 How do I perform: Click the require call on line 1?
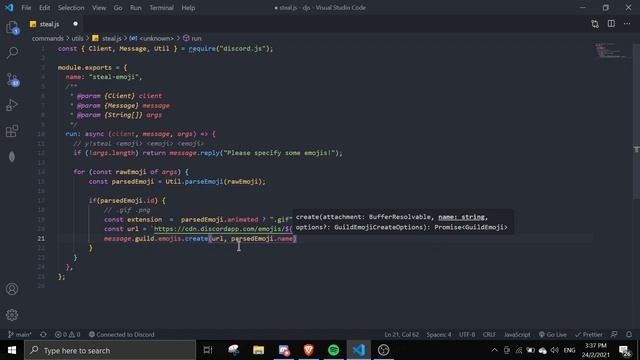pyautogui.click(x=202, y=49)
